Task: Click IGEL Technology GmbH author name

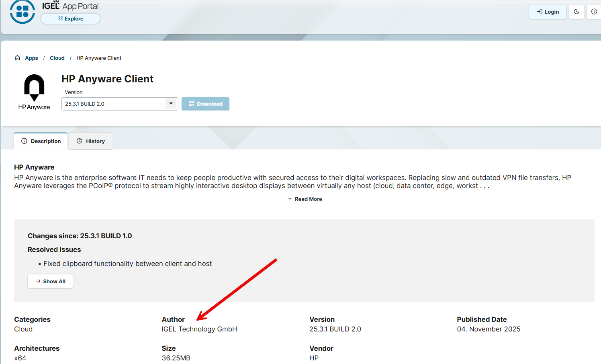Action: [199, 329]
